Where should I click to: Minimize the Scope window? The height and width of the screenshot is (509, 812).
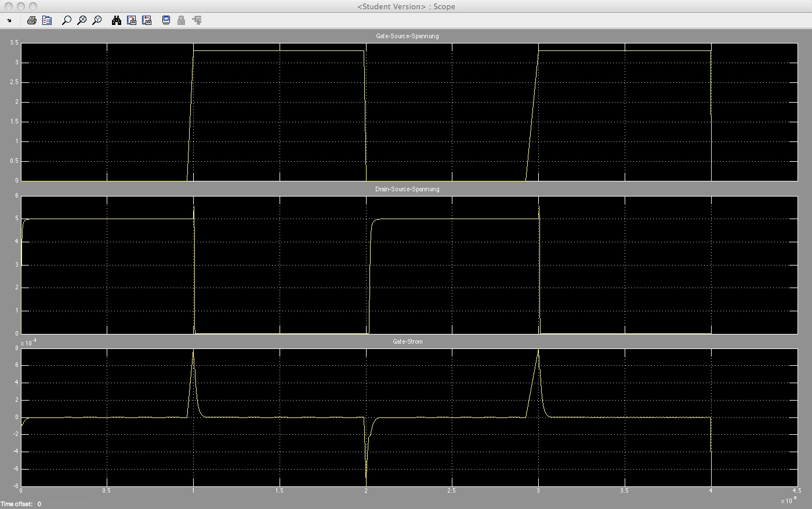[x=21, y=6]
